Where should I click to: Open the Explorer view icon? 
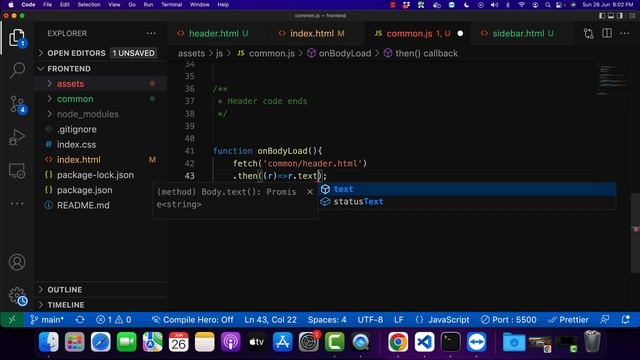tap(17, 38)
